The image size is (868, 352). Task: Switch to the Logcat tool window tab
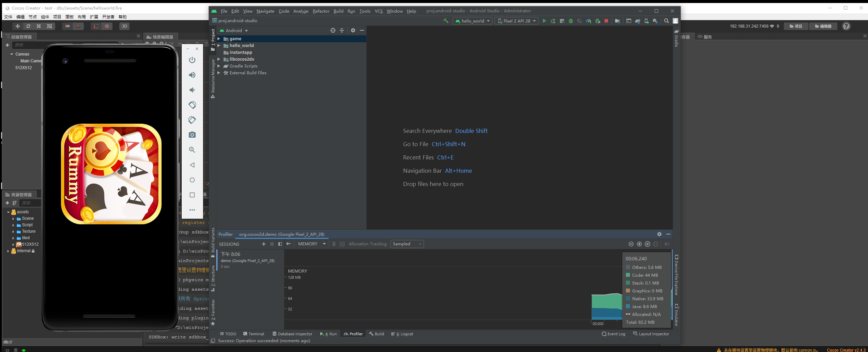pos(402,334)
